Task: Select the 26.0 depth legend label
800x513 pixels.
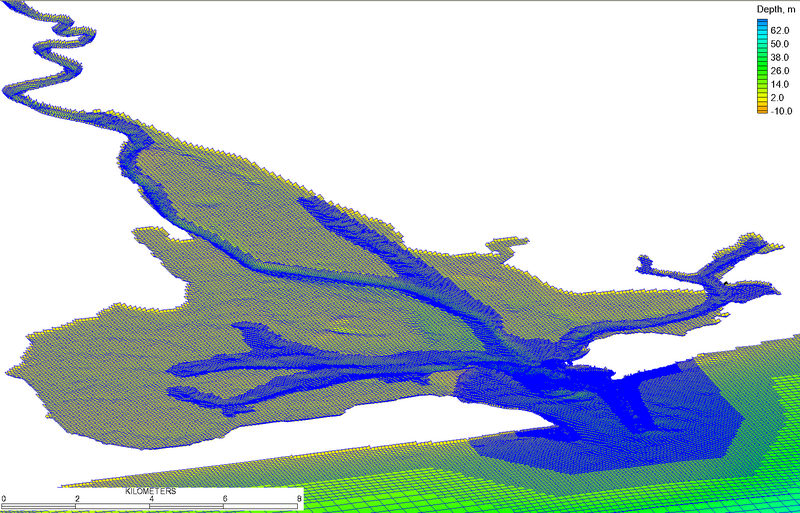Action: (780, 71)
